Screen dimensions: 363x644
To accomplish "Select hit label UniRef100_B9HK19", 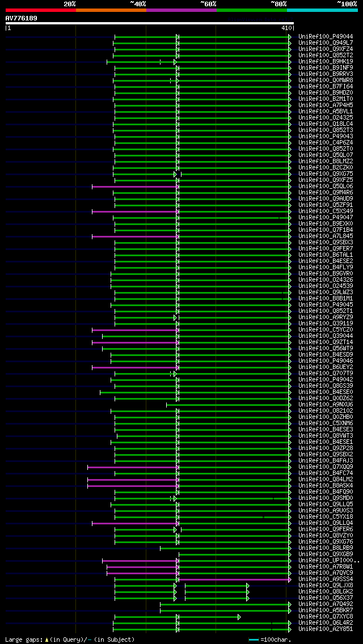I will tap(326, 62).
